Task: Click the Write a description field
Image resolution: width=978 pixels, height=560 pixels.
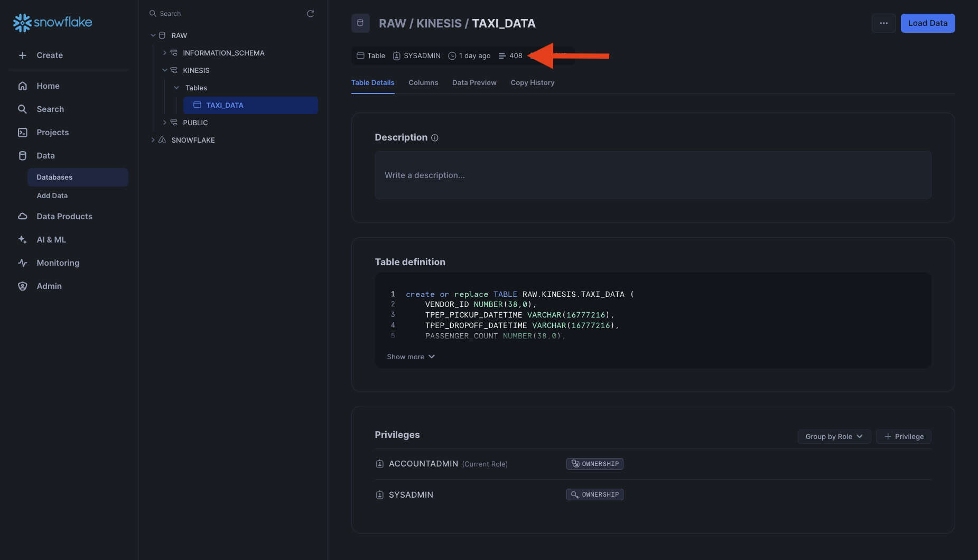Action: [653, 175]
